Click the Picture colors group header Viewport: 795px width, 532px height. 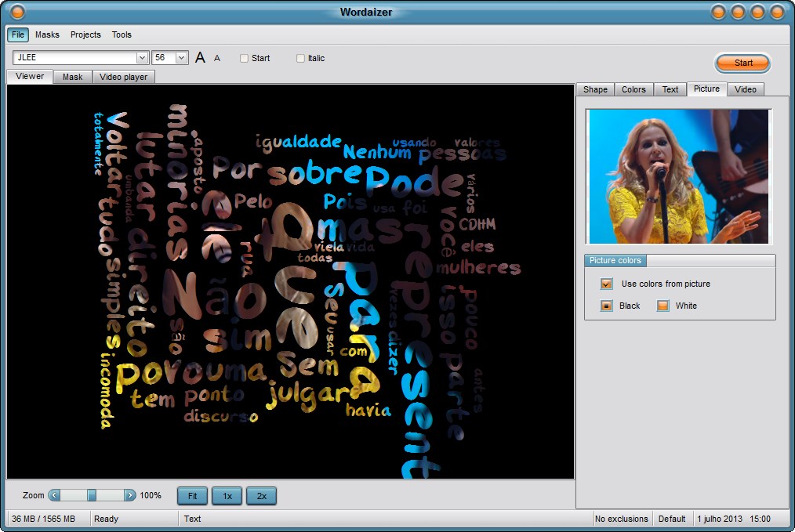click(x=615, y=260)
